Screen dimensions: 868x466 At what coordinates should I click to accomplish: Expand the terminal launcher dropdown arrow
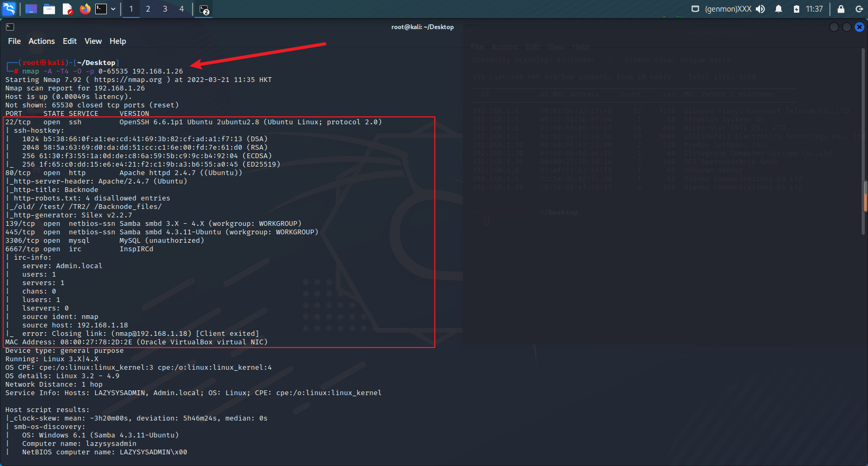point(113,9)
